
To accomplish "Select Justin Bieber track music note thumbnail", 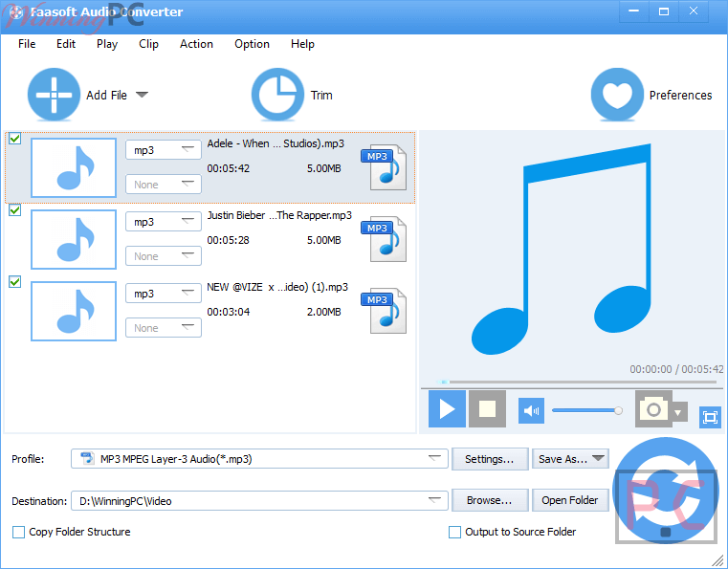I will [x=74, y=239].
